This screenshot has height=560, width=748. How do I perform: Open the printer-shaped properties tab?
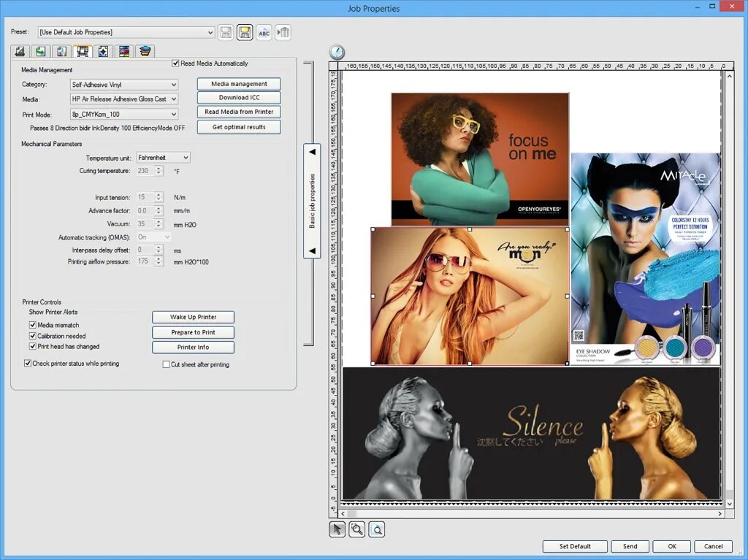click(83, 51)
